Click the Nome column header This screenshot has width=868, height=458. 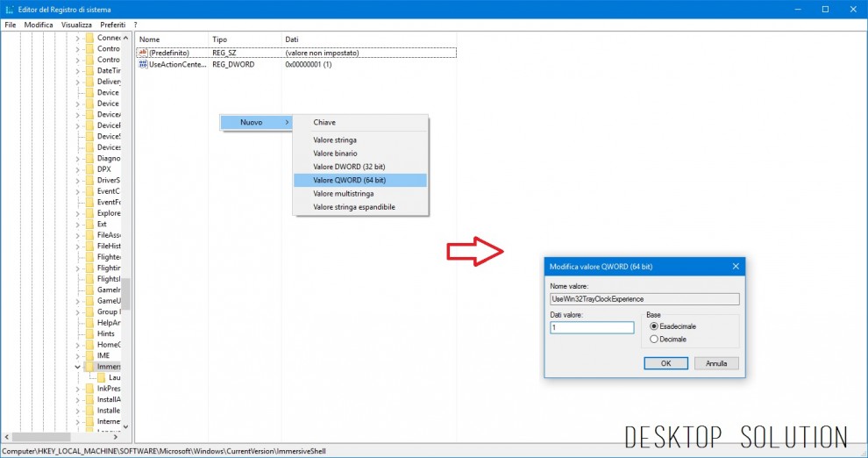[x=172, y=39]
